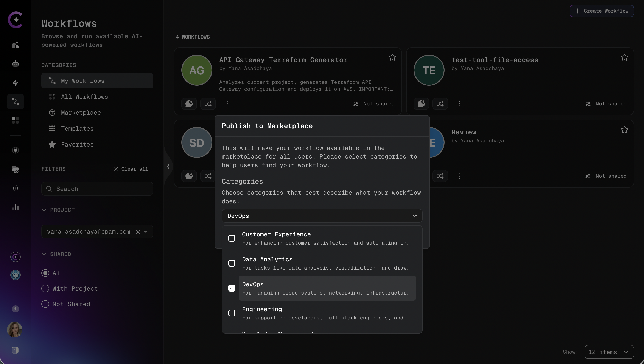Click Not shared status on API Gateway card
Image resolution: width=644 pixels, height=364 pixels.
coord(374,104)
